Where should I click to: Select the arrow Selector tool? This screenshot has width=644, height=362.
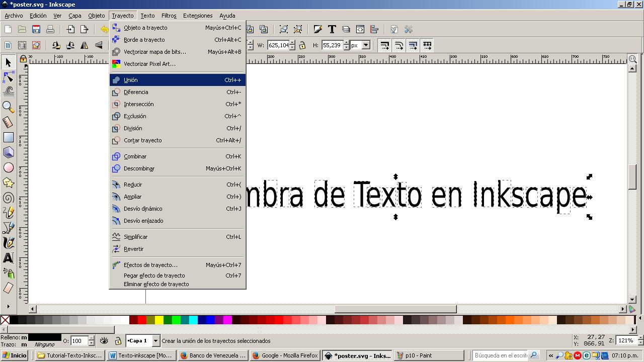click(x=8, y=62)
